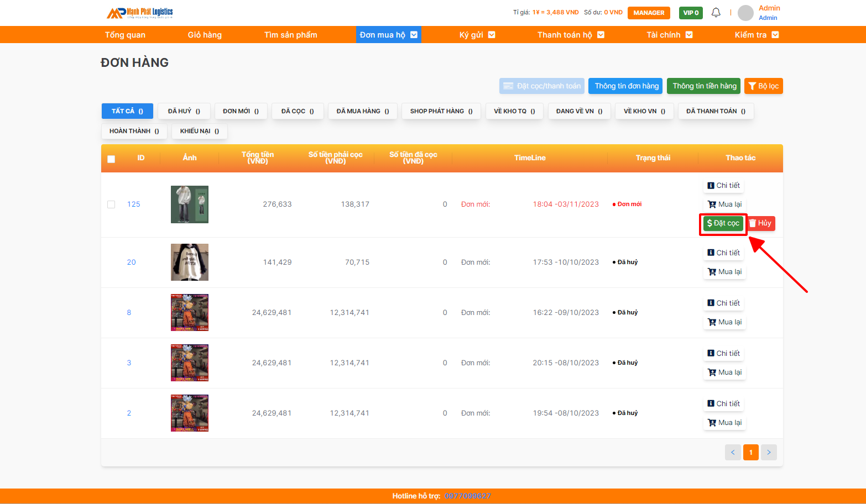The width and height of the screenshot is (866, 504).
Task: Click the admin avatar picture
Action: (x=745, y=13)
